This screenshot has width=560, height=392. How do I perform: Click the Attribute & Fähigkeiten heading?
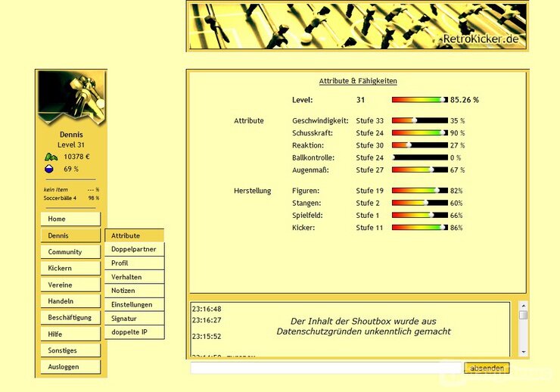pos(358,81)
